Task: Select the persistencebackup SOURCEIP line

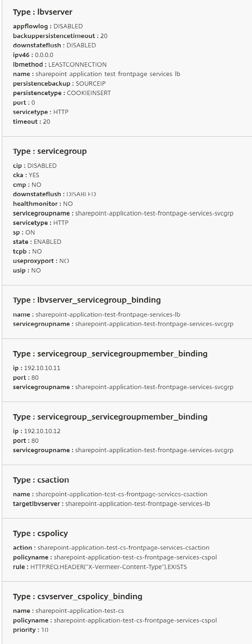Action: tap(59, 84)
